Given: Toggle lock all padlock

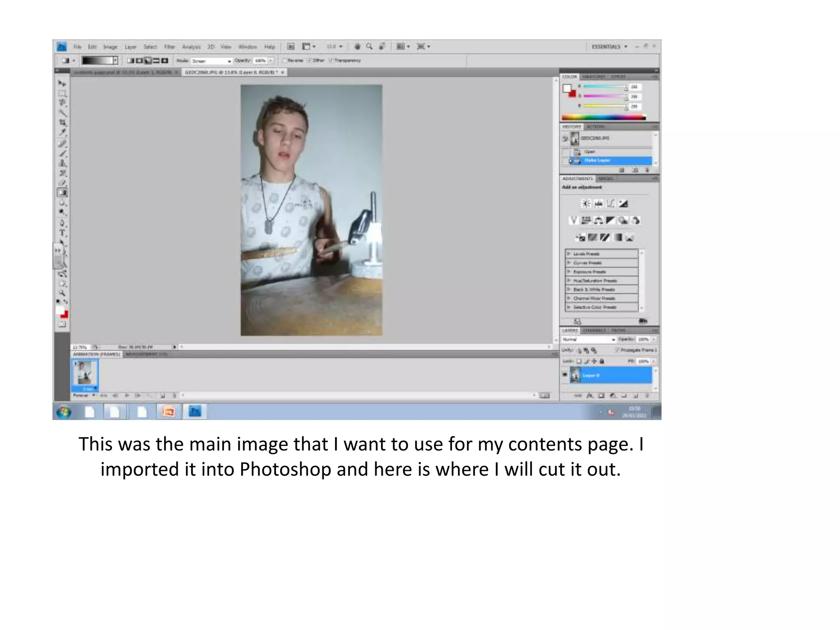Looking at the screenshot, I should point(602,361).
